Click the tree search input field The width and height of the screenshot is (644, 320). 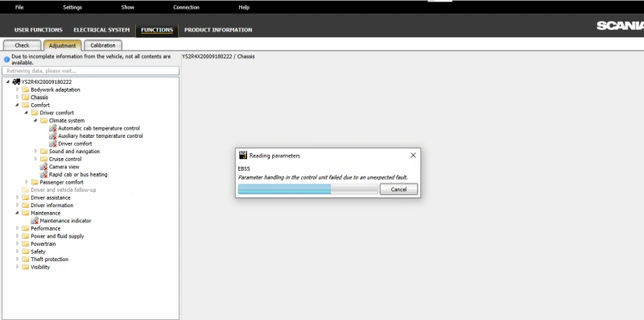(90, 71)
